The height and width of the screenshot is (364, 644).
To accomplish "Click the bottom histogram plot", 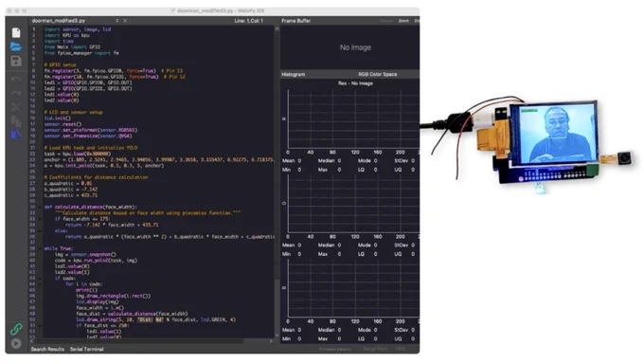I will pyautogui.click(x=353, y=288).
